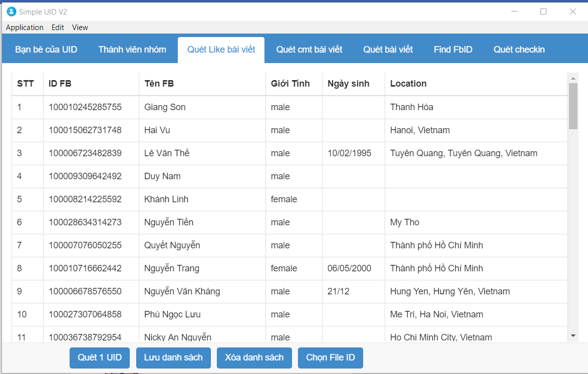Select the Quét Like bài viết tab
Screen dimensions: 588x374
[221, 50]
